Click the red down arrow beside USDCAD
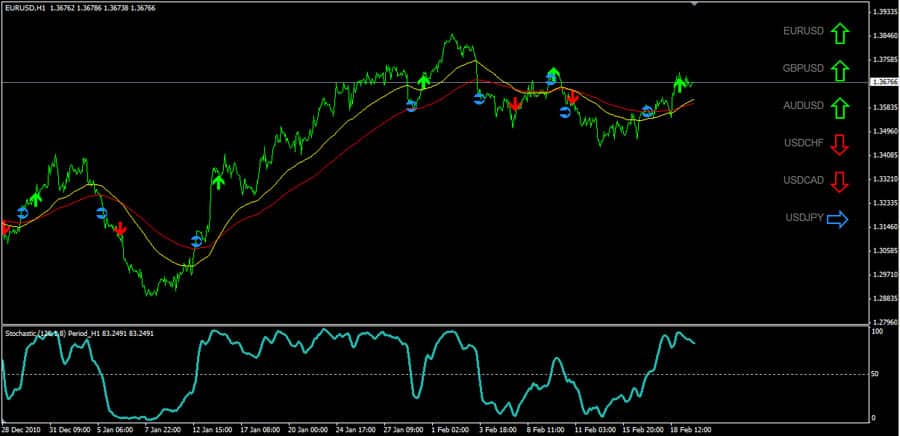The width and height of the screenshot is (900, 436). pyautogui.click(x=839, y=182)
